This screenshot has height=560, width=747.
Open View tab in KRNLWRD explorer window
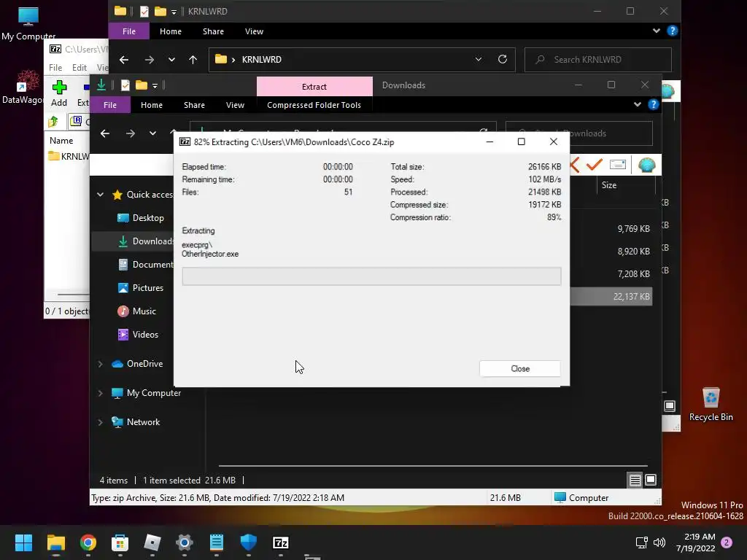coord(254,31)
